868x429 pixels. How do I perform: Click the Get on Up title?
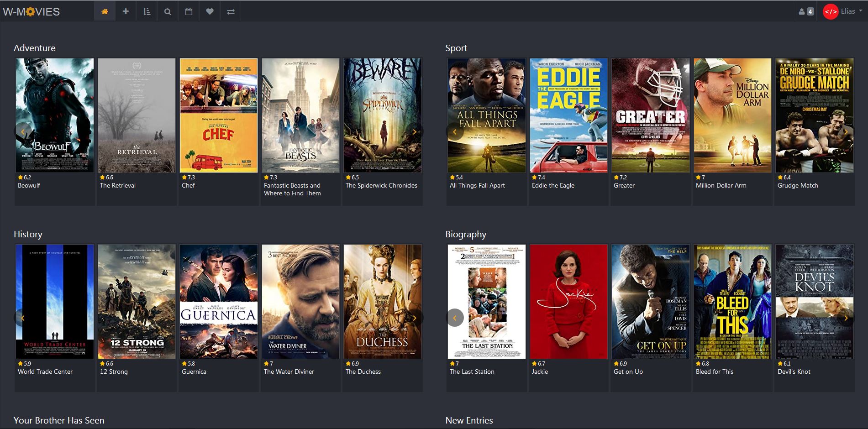[628, 371]
